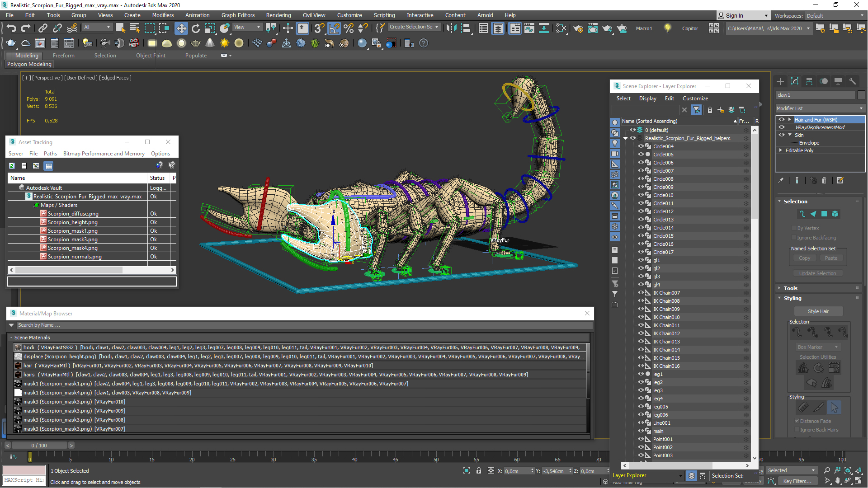868x488 pixels.
Task: Collapse the Selection rollout in Modify panel
Action: 796,202
